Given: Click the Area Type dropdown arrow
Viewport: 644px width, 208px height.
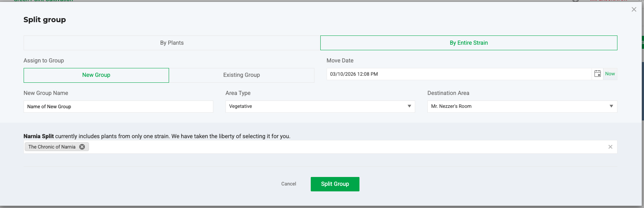Looking at the screenshot, I should point(409,106).
